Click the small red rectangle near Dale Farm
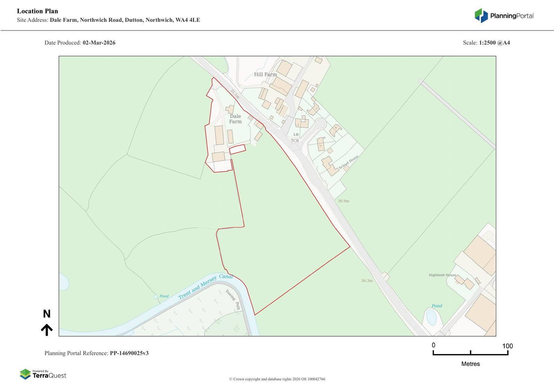554x392 pixels. (238, 149)
